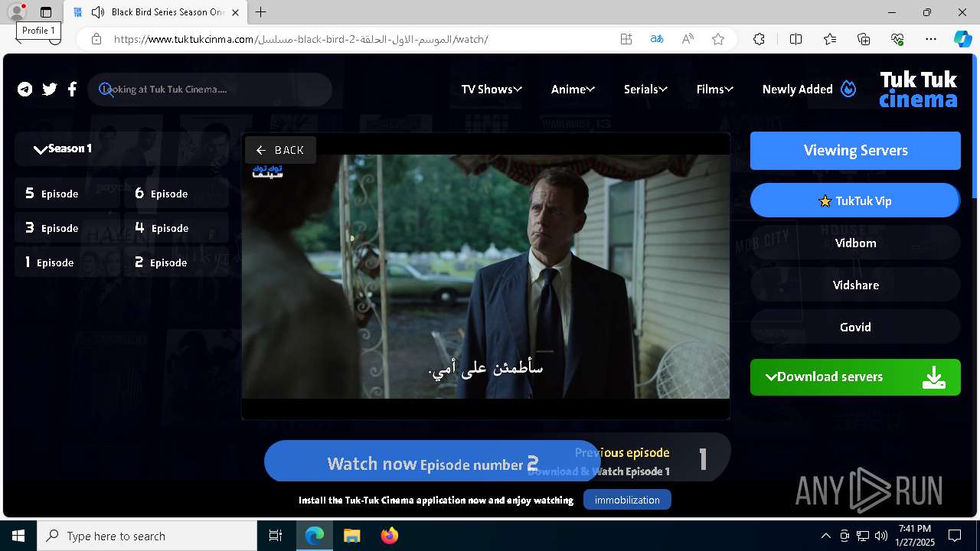Click the video player frame
The width and height of the screenshot is (980, 551).
coord(485,276)
